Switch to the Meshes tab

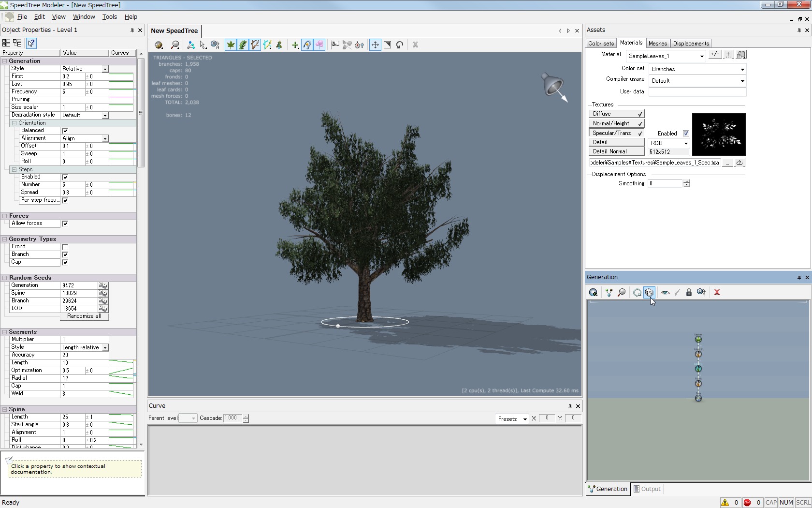point(657,43)
